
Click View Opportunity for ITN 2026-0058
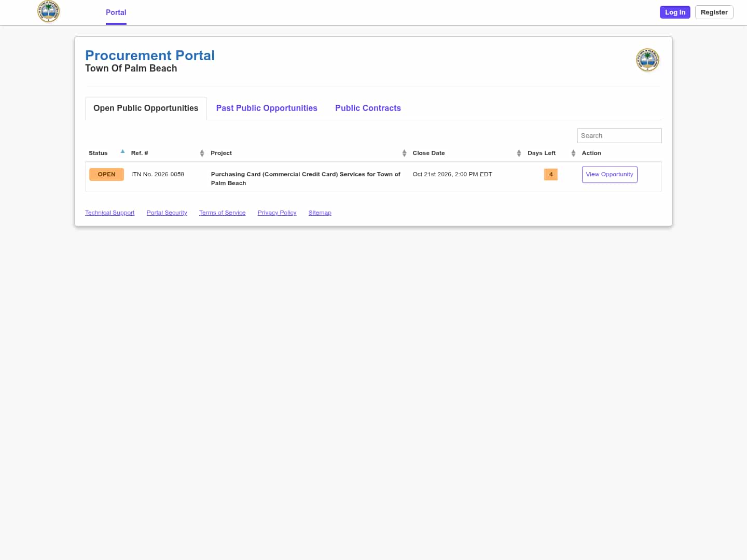610,174
